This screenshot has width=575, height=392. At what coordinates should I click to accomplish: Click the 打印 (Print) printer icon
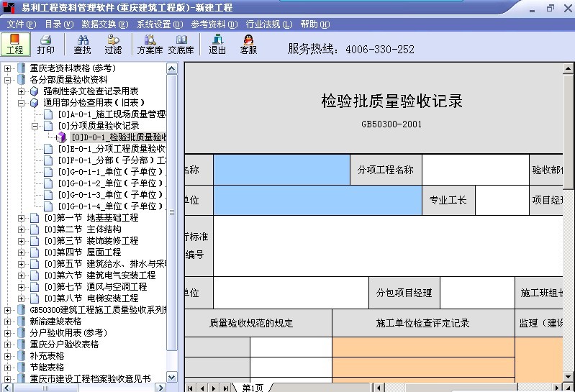point(45,44)
